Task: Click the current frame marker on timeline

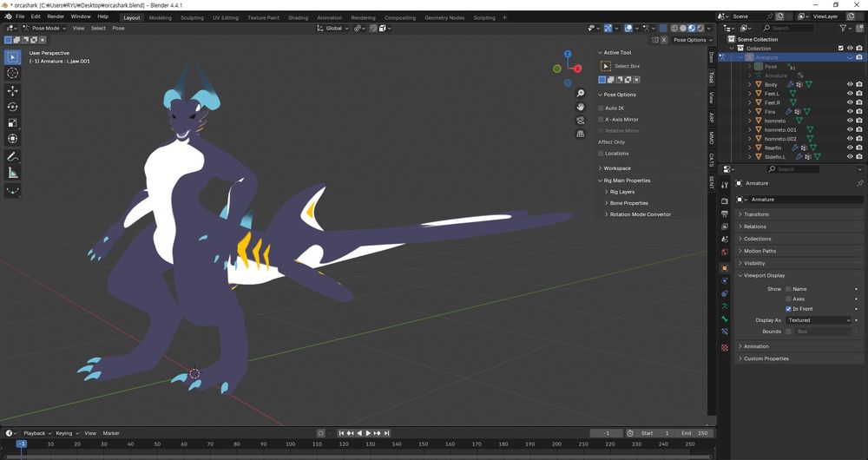Action: coord(21,444)
